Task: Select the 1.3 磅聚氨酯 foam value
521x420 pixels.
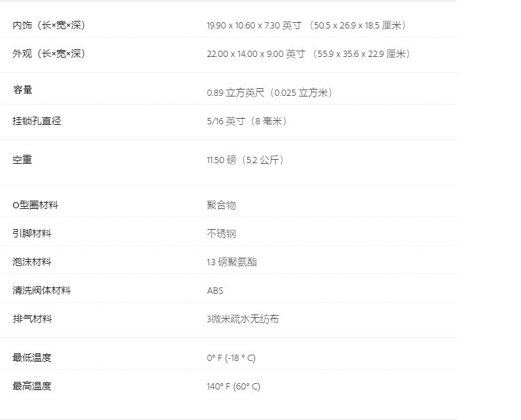Action: coord(237,262)
